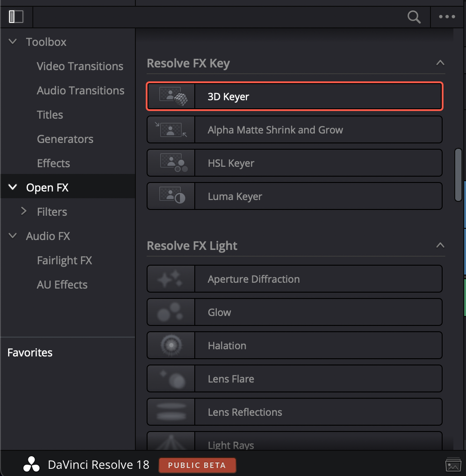
Task: Select the Luma Keyer label
Action: pos(235,197)
